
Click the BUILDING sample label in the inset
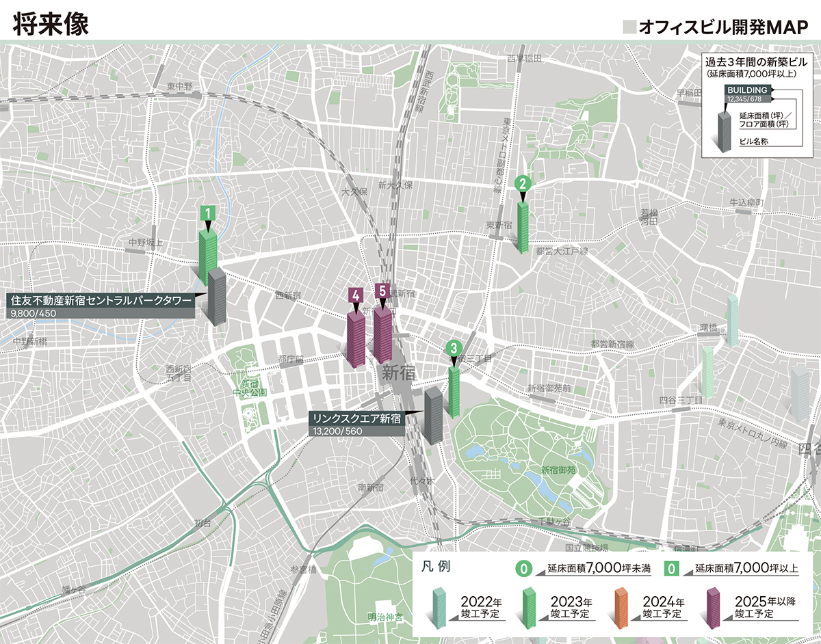click(748, 90)
